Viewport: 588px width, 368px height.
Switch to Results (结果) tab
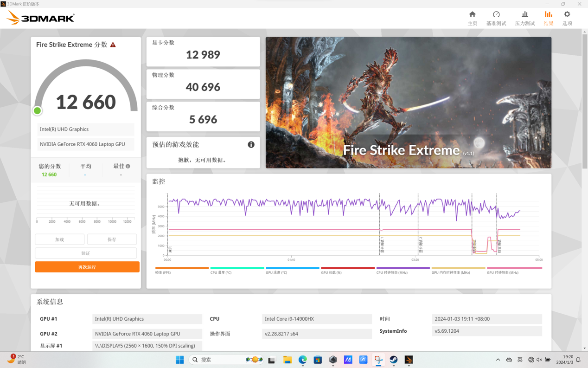[548, 18]
